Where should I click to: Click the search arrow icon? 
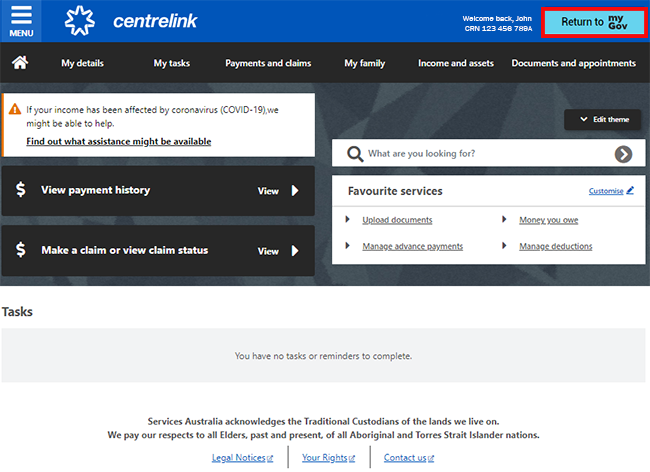point(623,154)
